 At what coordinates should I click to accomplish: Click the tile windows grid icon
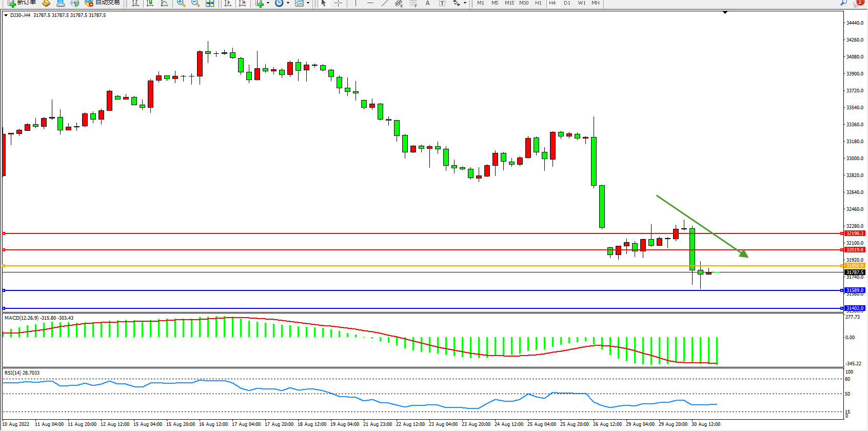(x=210, y=3)
